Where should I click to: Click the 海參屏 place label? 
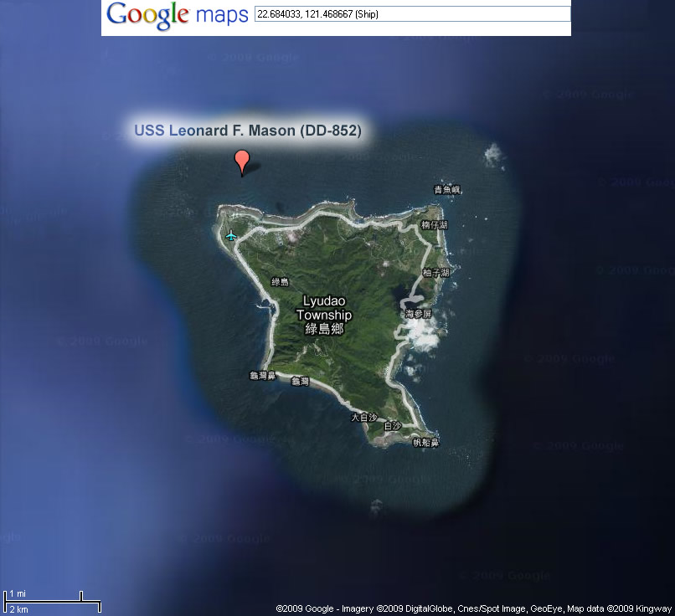tap(418, 314)
